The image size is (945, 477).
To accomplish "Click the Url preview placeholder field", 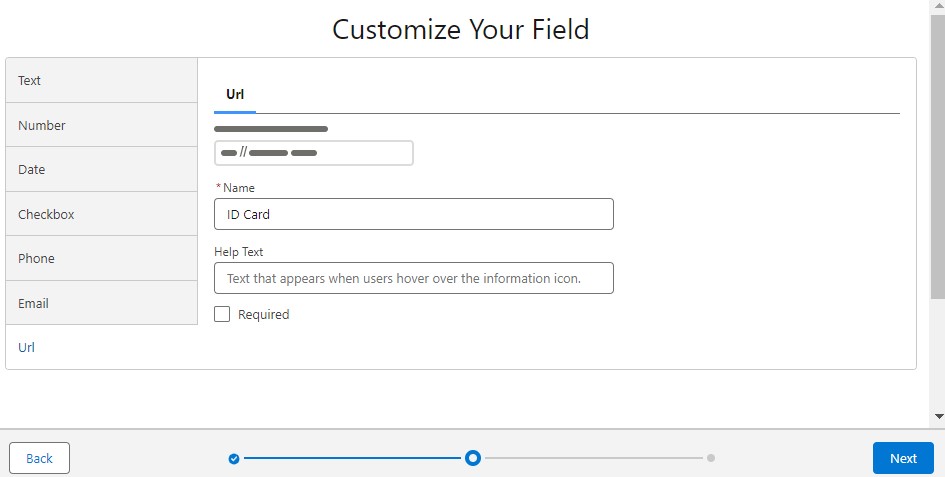I will click(313, 153).
